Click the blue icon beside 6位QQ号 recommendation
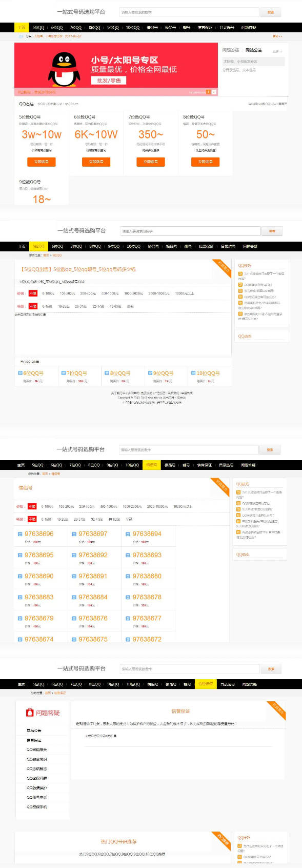Screen dimensions: 302x868 [20, 373]
